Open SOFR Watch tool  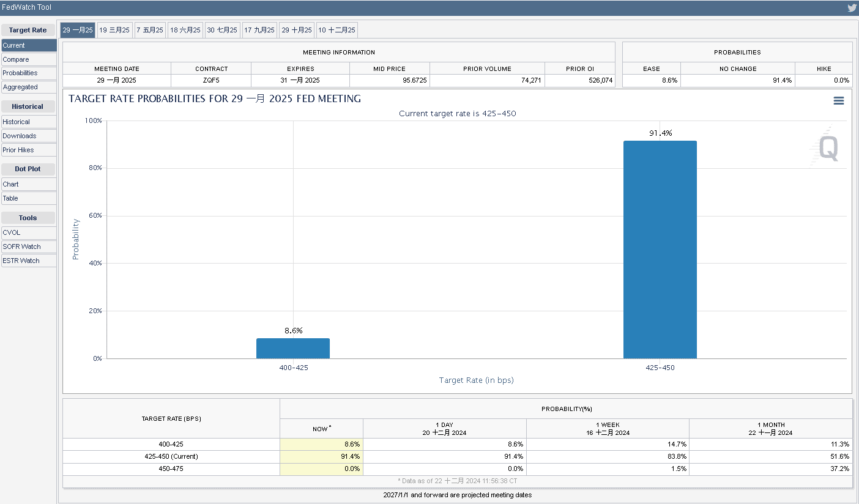coord(29,246)
